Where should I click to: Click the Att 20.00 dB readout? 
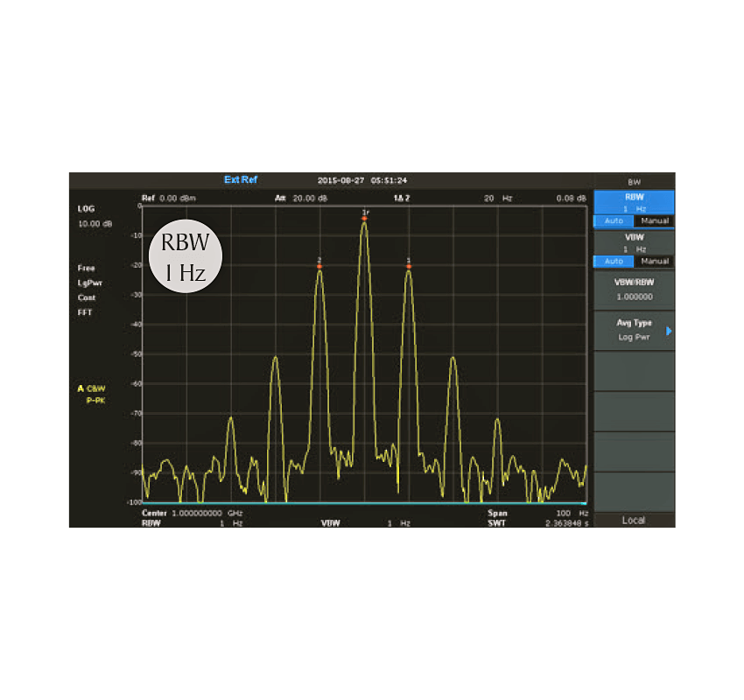301,199
